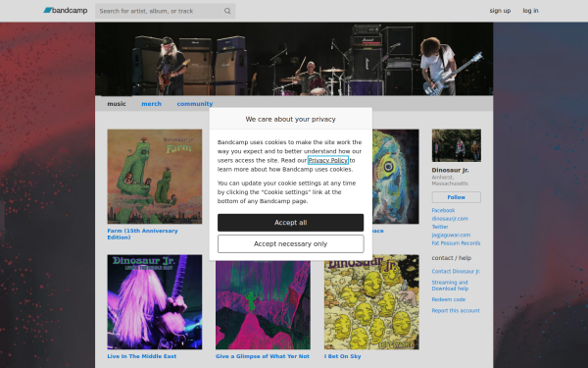The image size is (588, 368).
Task: Click the search magnifier icon
Action: (227, 11)
